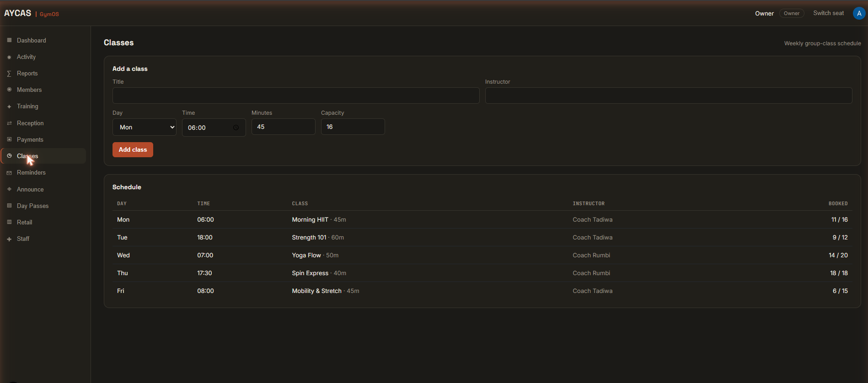Click the Dashboard sidebar icon
Viewport: 868px width, 383px height.
point(9,40)
